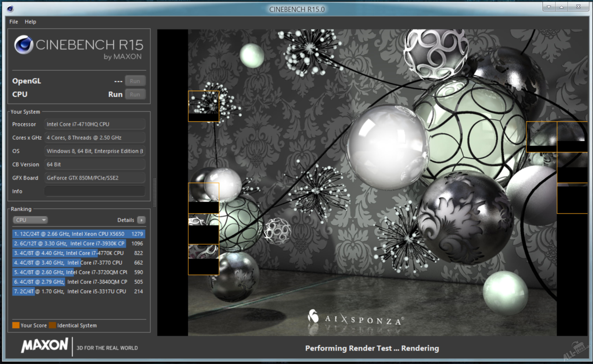This screenshot has width=593, height=364.
Task: Select the Core i5-3317U ranking row
Action: click(x=78, y=291)
